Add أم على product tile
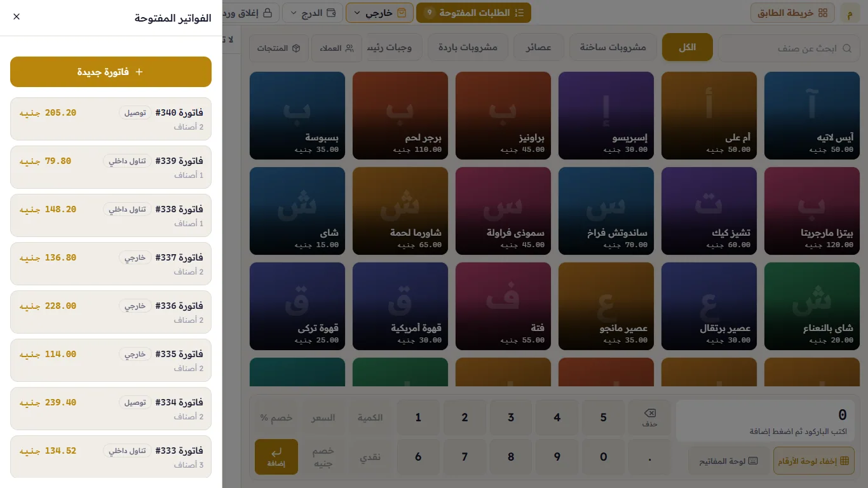The height and width of the screenshot is (488, 868). 709,116
